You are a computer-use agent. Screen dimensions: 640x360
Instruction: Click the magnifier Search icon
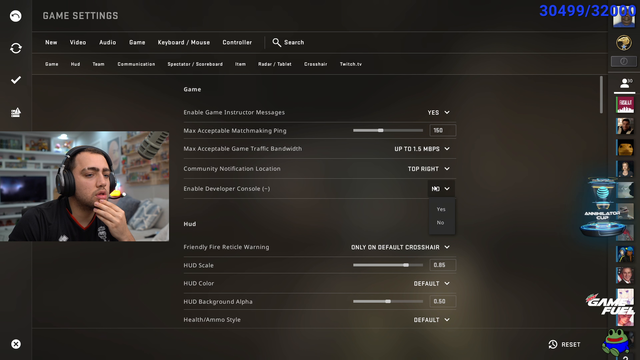pyautogui.click(x=276, y=42)
